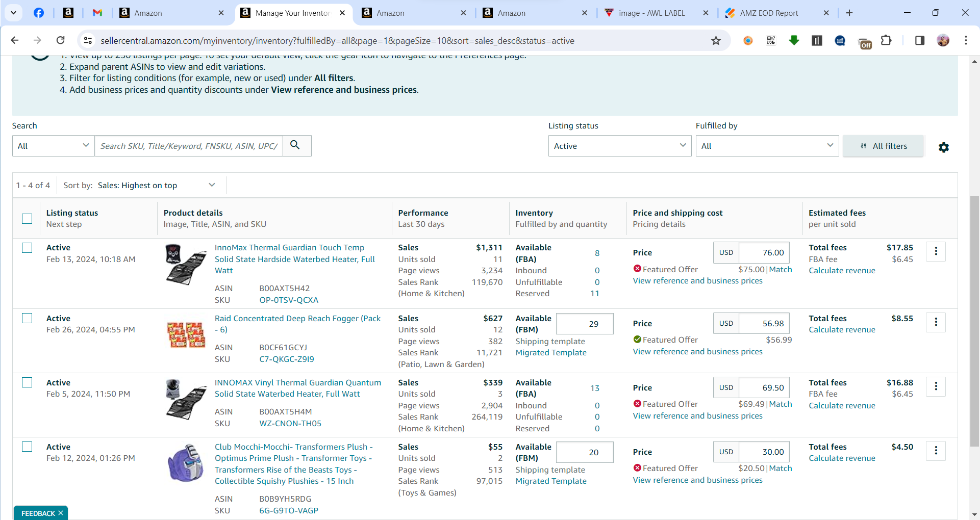
Task: Switch to the Amazon tab left of Manage Inventory
Action: (x=171, y=13)
